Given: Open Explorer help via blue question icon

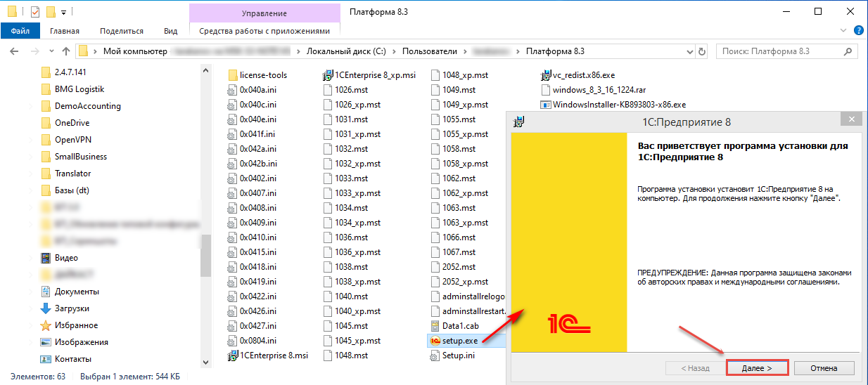Looking at the screenshot, I should pos(858,31).
